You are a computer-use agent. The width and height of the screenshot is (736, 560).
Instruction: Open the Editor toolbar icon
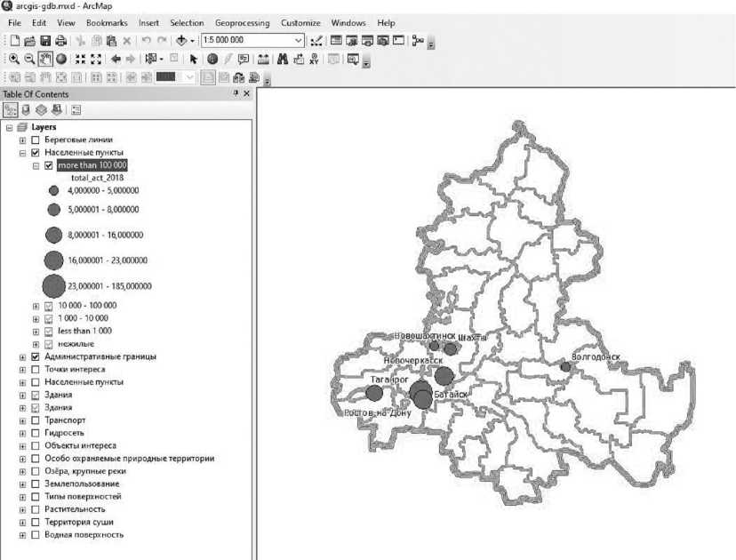tap(316, 41)
